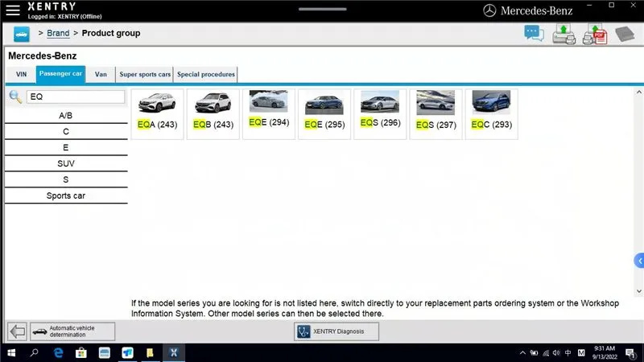
Task: Click the magnifying glass search icon
Action: pos(15,97)
